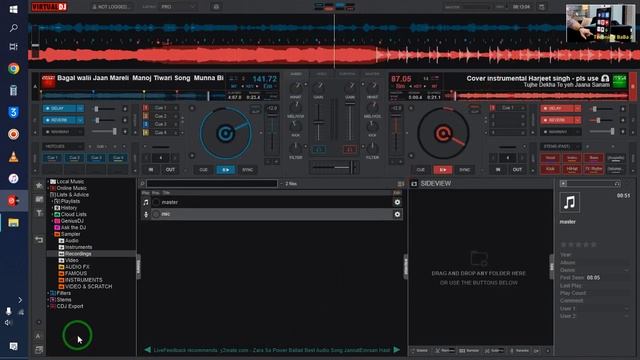Viewport: 640px width, 360px height.
Task: Click the favorites star sidebar icon
Action: [x=39, y=185]
